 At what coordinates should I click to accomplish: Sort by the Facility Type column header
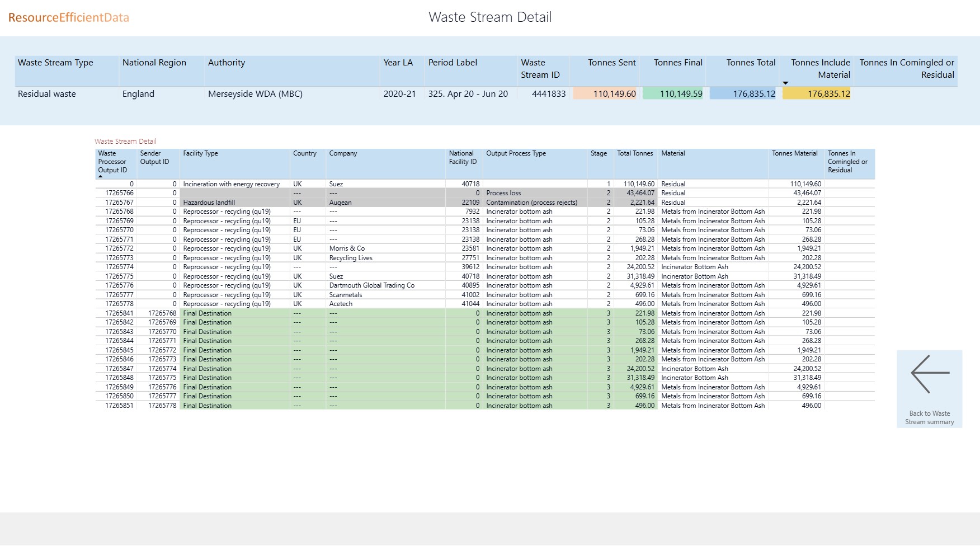[200, 153]
